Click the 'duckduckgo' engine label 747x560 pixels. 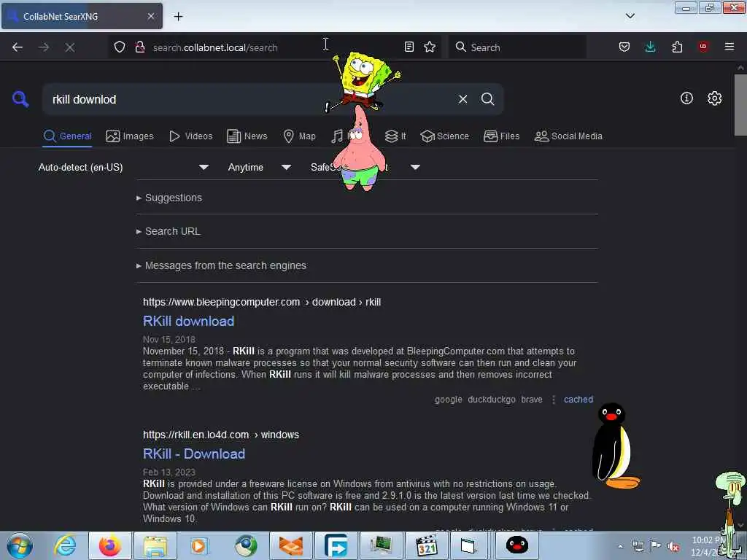coord(492,400)
